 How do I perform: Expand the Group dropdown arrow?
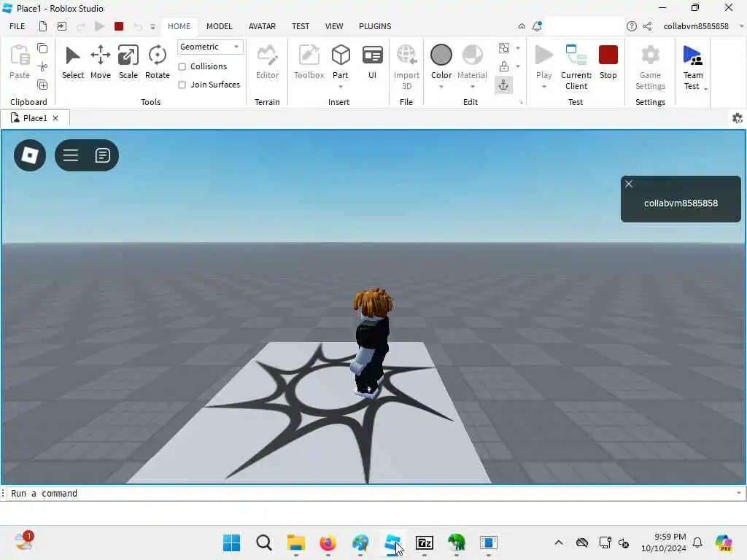(x=518, y=48)
